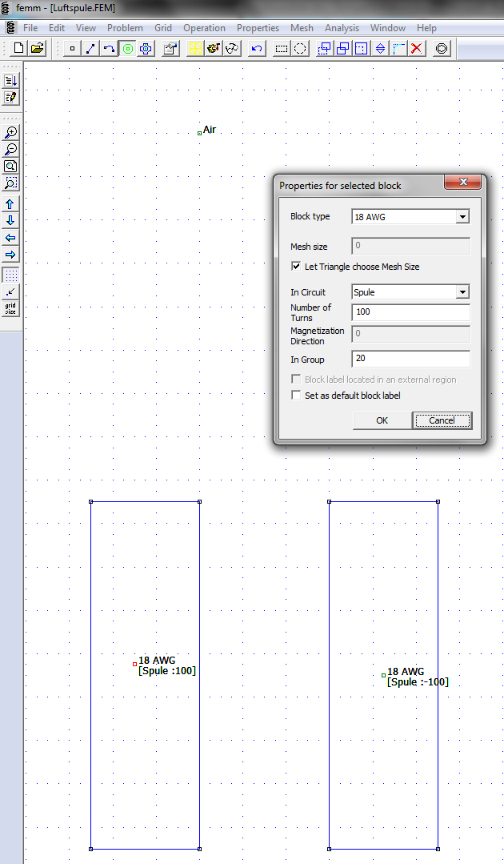Open the File menu
The width and height of the screenshot is (504, 864).
point(30,27)
